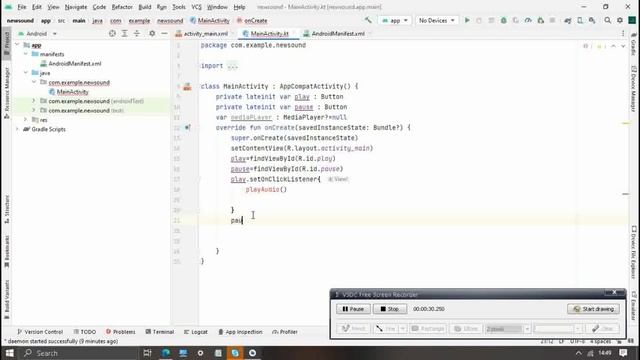
Task: Stop recording in VSDC Screen Recorder
Action: pos(390,309)
